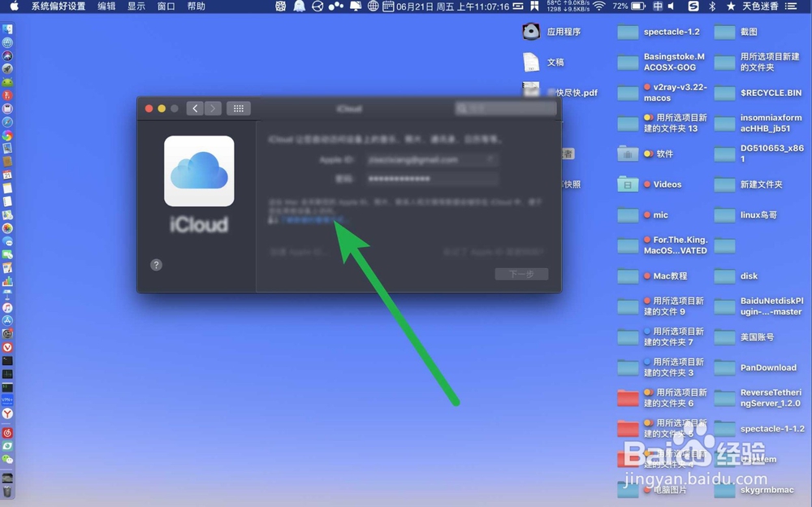Open Messages bubble icon in dock
Viewport: 812px width, 507px height.
coord(7,241)
